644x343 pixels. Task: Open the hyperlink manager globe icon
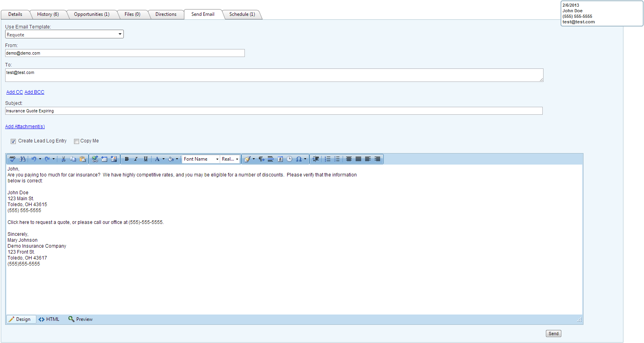coord(95,159)
